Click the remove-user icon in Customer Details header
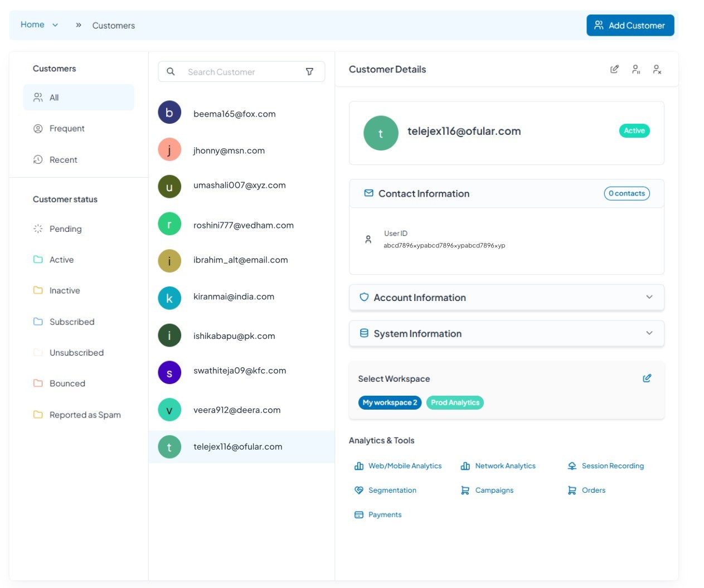 pyautogui.click(x=657, y=69)
